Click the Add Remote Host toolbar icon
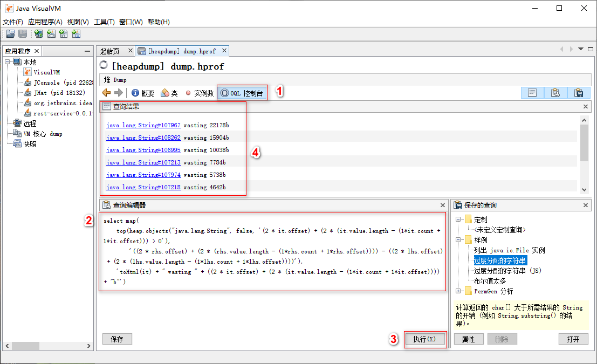 [38, 34]
